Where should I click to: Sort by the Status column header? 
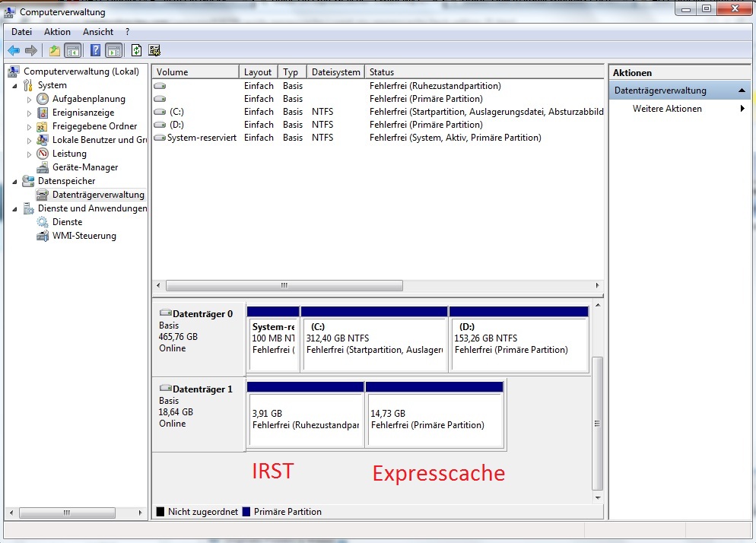pyautogui.click(x=484, y=71)
